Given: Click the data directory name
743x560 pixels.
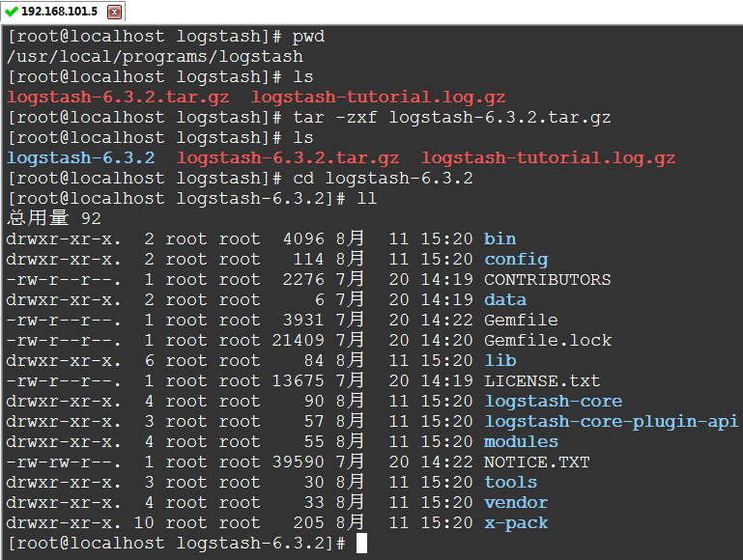Looking at the screenshot, I should pos(505,299).
